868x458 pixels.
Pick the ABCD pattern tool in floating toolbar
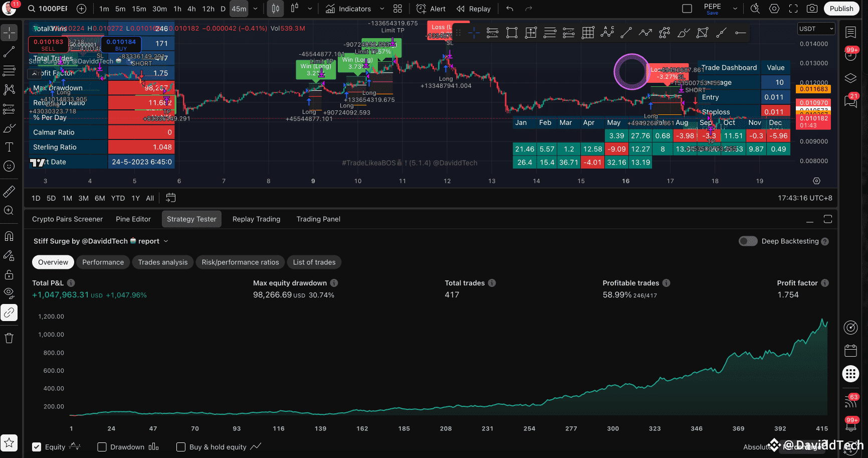pyautogui.click(x=607, y=33)
